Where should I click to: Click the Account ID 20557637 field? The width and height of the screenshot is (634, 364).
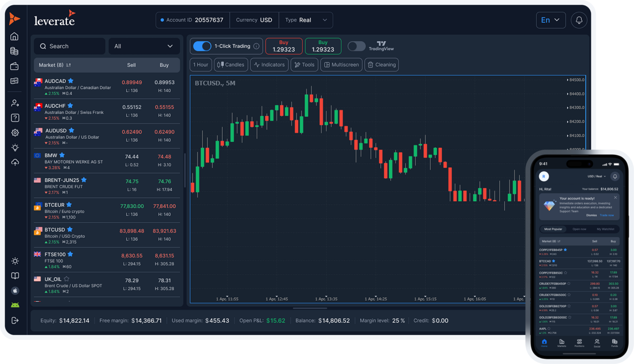point(193,20)
